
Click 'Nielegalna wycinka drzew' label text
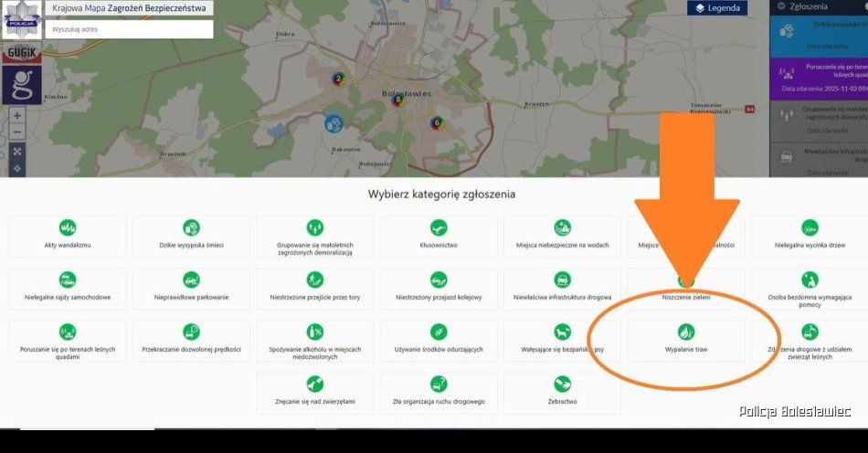coord(810,245)
